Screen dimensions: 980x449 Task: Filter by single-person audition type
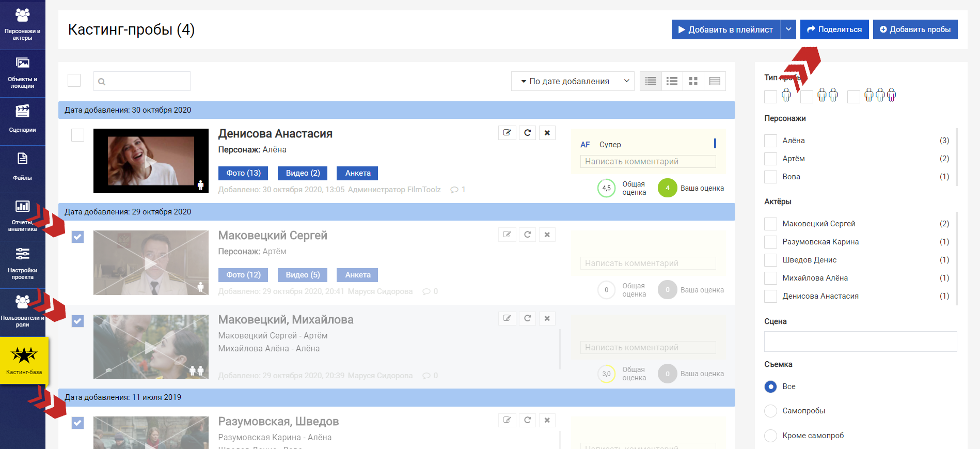click(770, 97)
